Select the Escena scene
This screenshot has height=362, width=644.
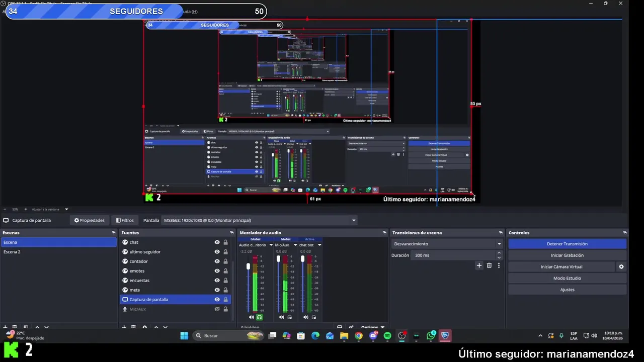click(x=59, y=242)
